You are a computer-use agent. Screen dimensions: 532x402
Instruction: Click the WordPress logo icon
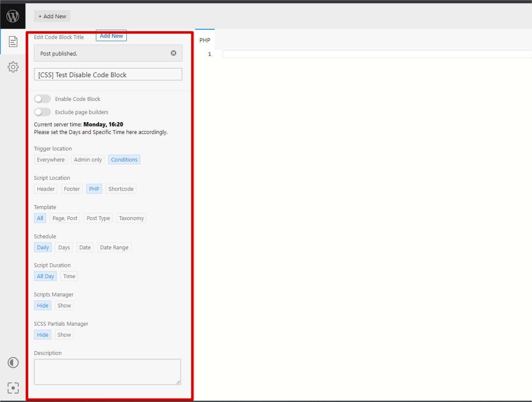click(13, 16)
